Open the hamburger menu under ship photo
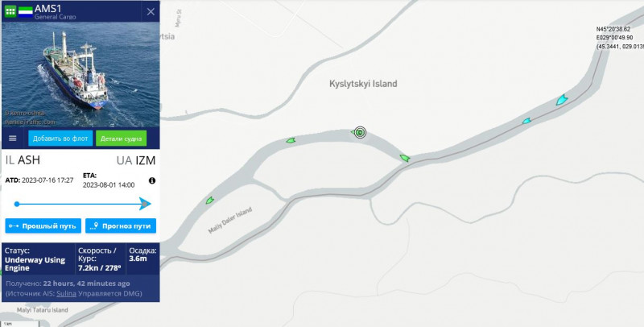 [x=13, y=139]
